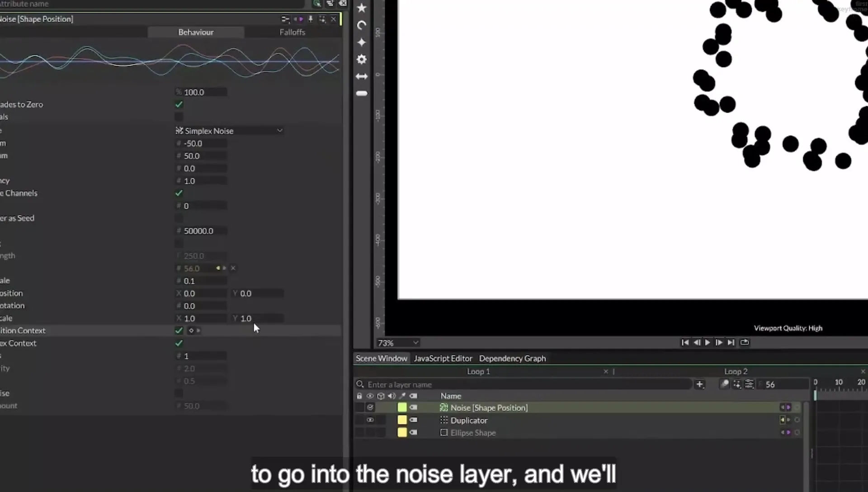Select the star shape tool
This screenshot has width=868, height=492.
[362, 8]
